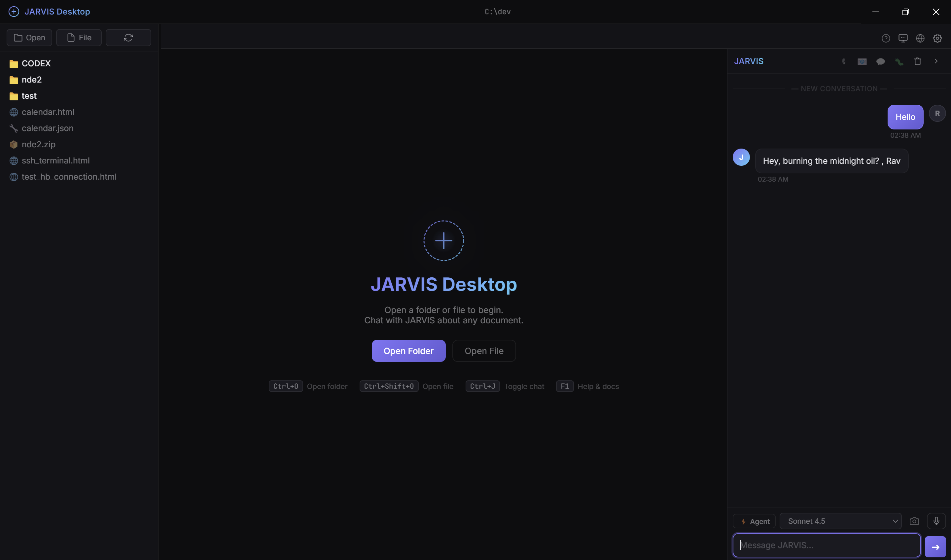Viewport: 951px width, 560px height.
Task: Clear conversation with the trash icon
Action: 917,61
